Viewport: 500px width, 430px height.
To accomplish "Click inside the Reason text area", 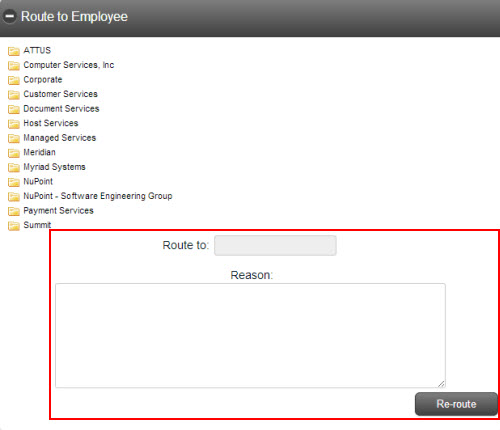I will coord(250,335).
